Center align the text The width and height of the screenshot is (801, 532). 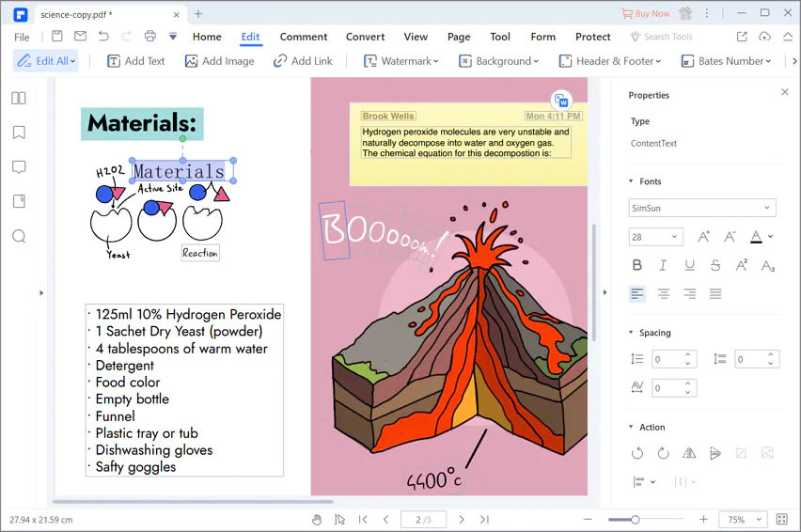point(664,293)
